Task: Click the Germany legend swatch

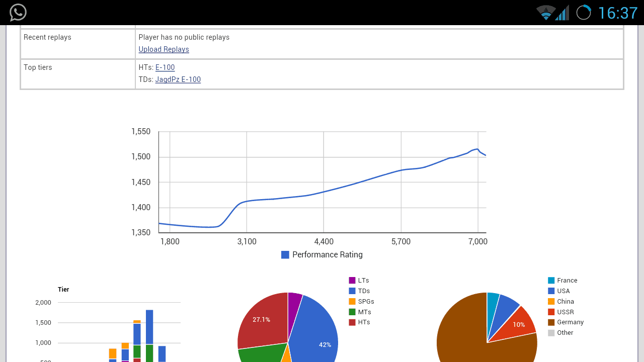Action: [551, 322]
